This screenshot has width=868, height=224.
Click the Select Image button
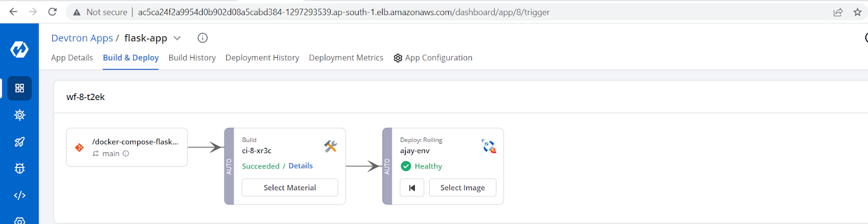462,188
